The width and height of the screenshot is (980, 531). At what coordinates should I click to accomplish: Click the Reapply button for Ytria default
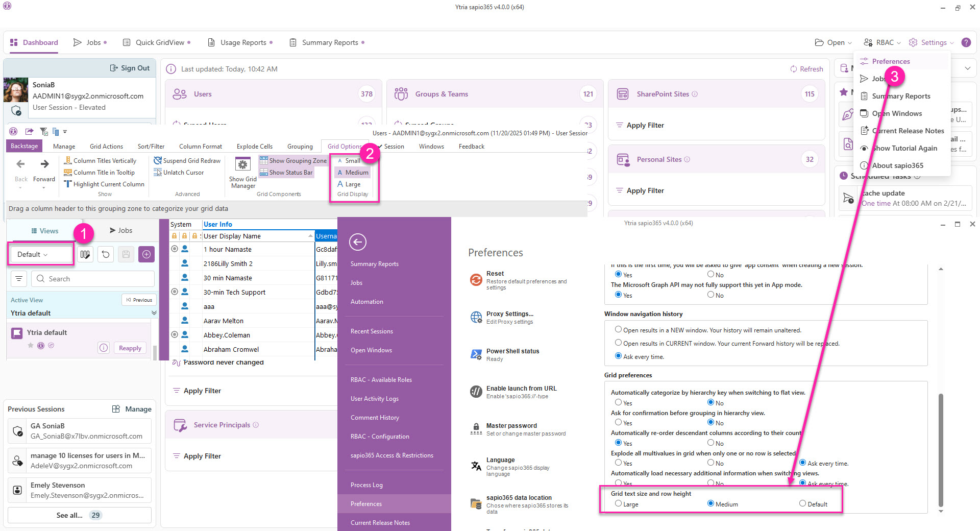point(130,348)
